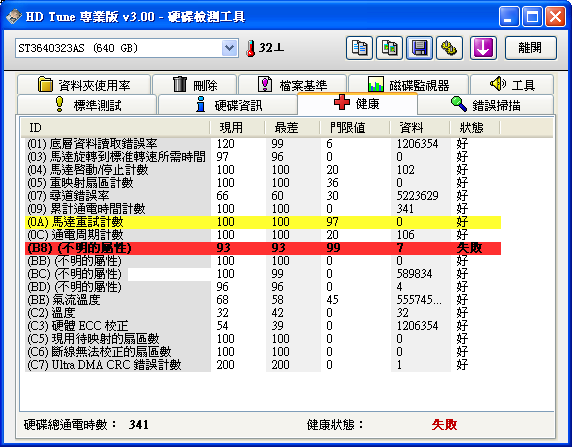Image resolution: width=572 pixels, height=447 pixels.
Task: Select row (07) 尋道錯誤率
Action: (x=263, y=196)
